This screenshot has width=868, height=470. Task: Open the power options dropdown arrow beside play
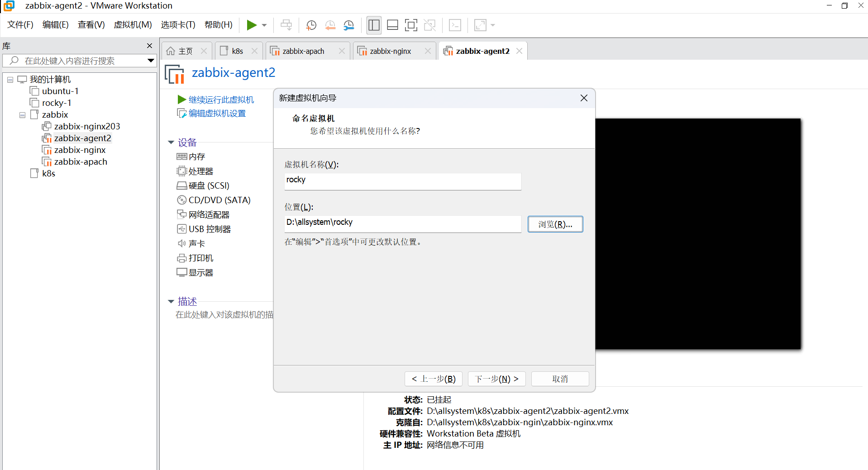(264, 25)
